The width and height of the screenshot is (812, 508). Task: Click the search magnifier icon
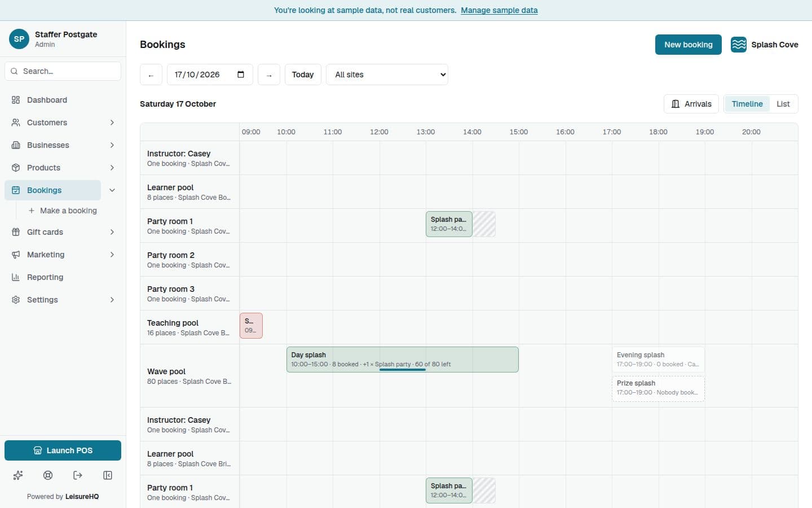(x=14, y=71)
